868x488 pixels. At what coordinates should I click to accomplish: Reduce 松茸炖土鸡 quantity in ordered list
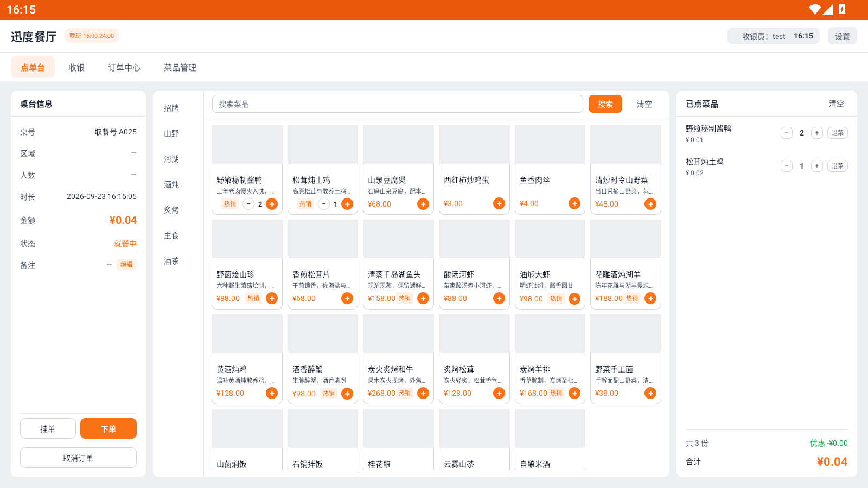(787, 166)
